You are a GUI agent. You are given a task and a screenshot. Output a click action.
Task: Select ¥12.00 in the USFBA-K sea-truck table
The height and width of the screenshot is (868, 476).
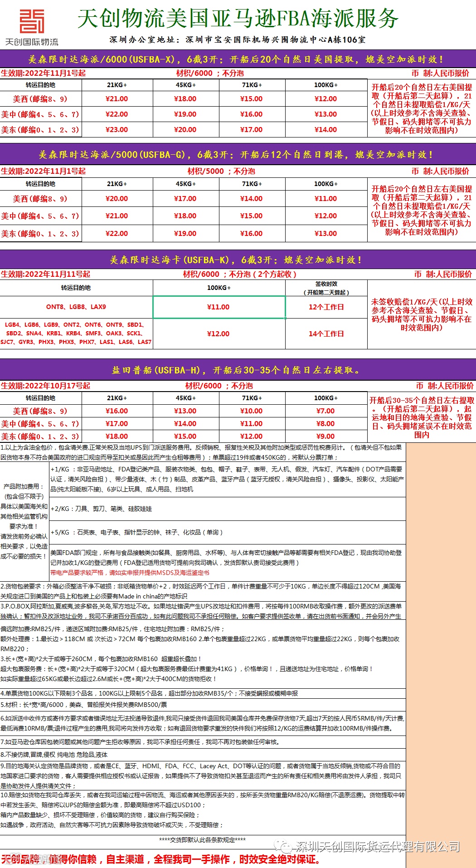pos(219,333)
